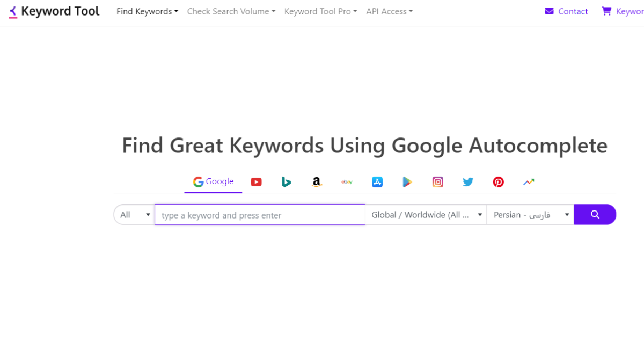Click the Keyword Tool logo
The image size is (644, 349).
click(x=54, y=11)
